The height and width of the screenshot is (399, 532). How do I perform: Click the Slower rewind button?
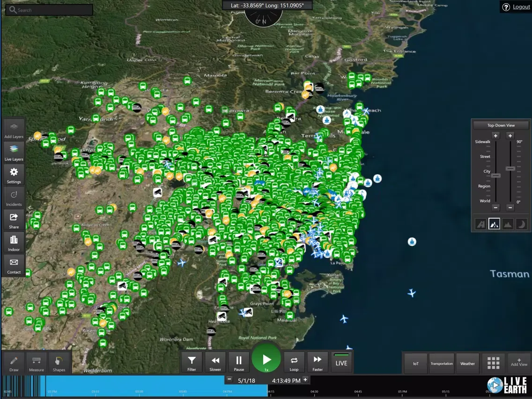pyautogui.click(x=215, y=362)
